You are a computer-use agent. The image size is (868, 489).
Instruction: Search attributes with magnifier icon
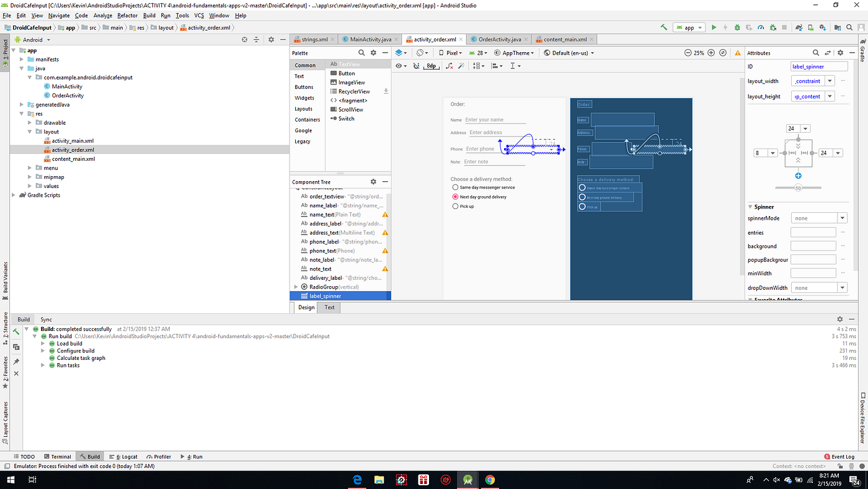click(817, 53)
